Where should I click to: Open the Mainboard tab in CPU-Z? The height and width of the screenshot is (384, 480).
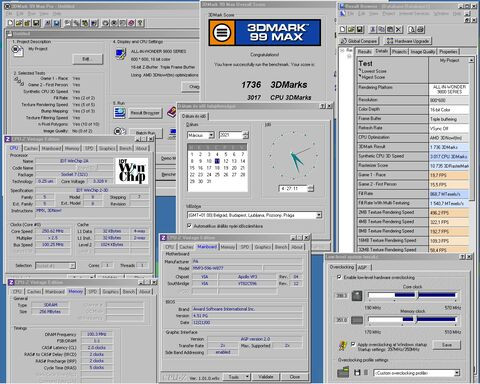coord(207,247)
